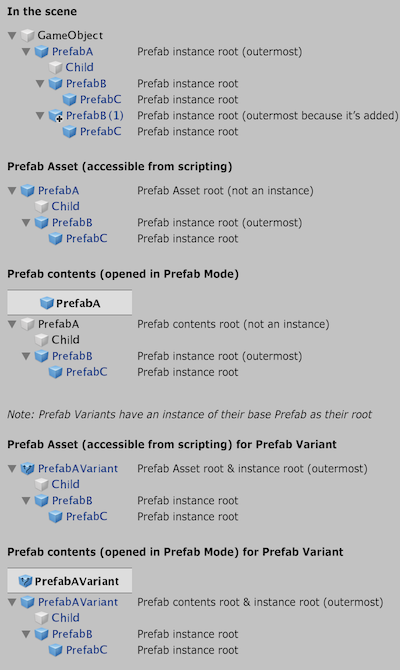Select the PrefabAVariant contents root label
This screenshot has height=670, width=400.
(78, 602)
